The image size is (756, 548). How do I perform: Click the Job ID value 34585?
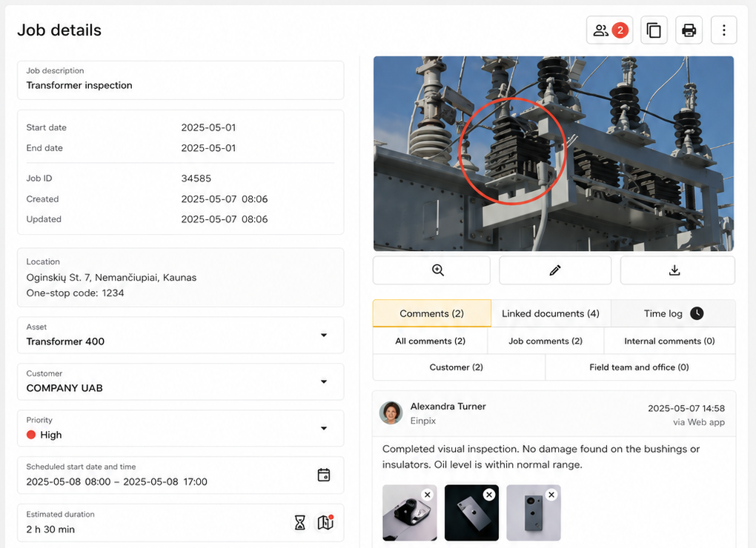pos(196,178)
